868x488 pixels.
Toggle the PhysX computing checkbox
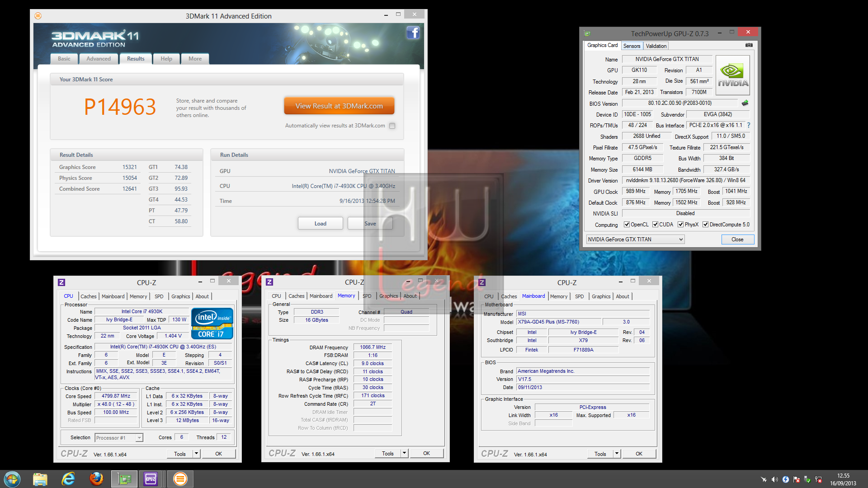pos(680,225)
